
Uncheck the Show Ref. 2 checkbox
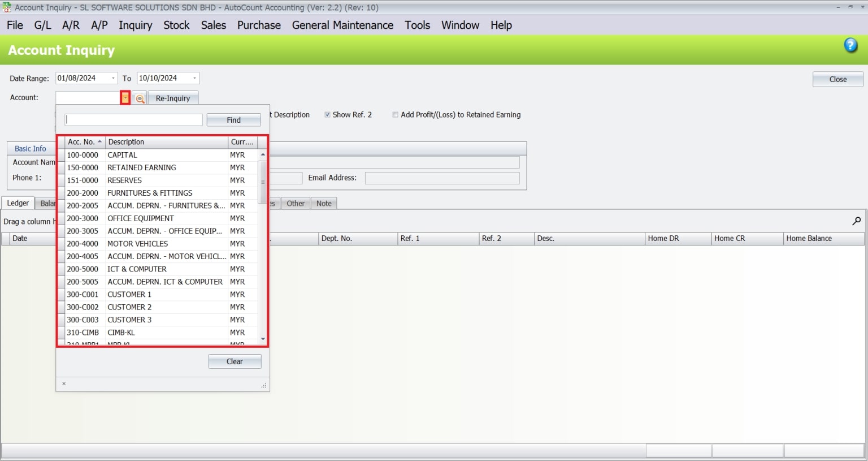click(x=328, y=114)
